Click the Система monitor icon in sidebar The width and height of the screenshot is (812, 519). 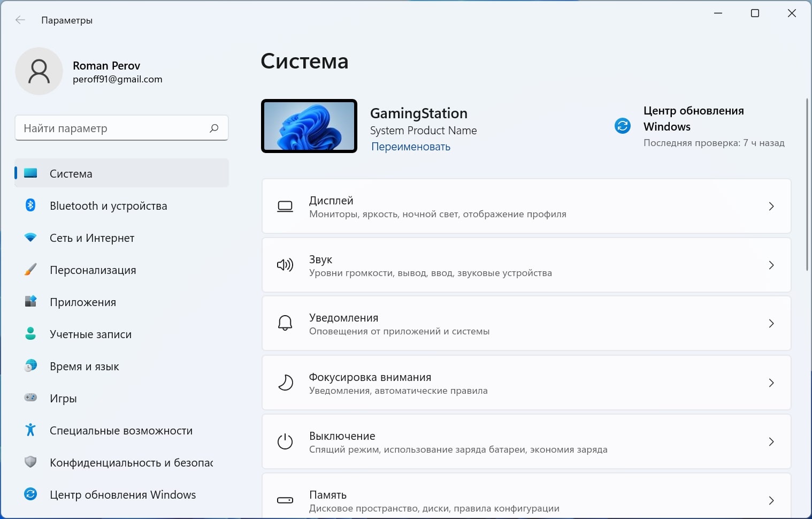[30, 173]
